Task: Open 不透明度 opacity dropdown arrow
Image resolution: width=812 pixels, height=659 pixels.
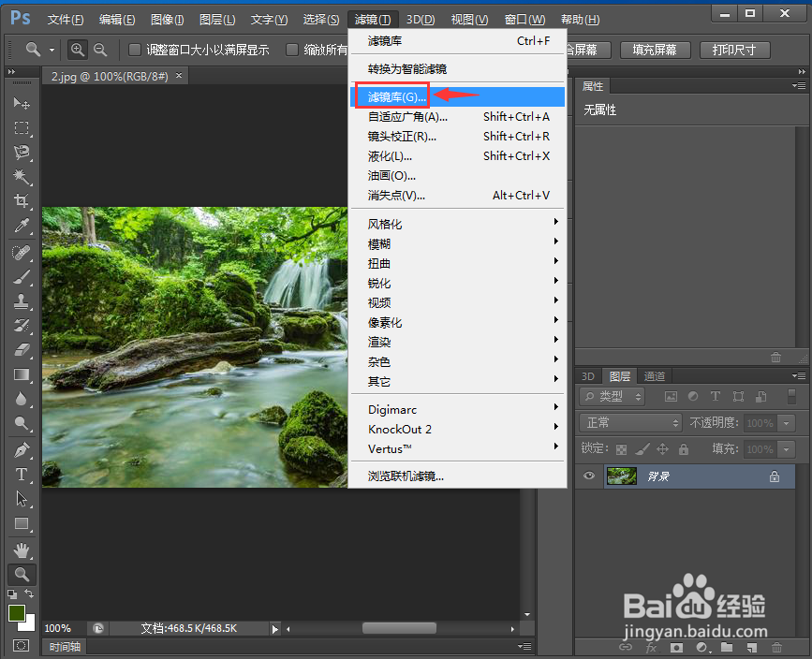Action: (x=786, y=423)
